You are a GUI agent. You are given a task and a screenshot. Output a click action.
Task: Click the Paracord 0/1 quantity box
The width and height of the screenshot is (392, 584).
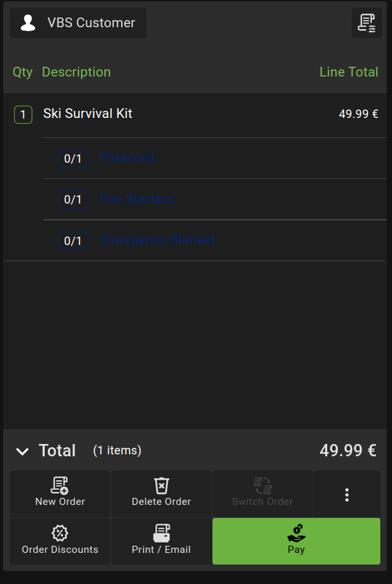tap(73, 158)
